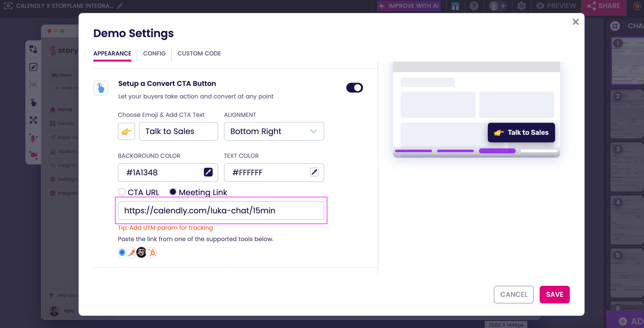Open the settings gear icon in top bar

coord(521,6)
